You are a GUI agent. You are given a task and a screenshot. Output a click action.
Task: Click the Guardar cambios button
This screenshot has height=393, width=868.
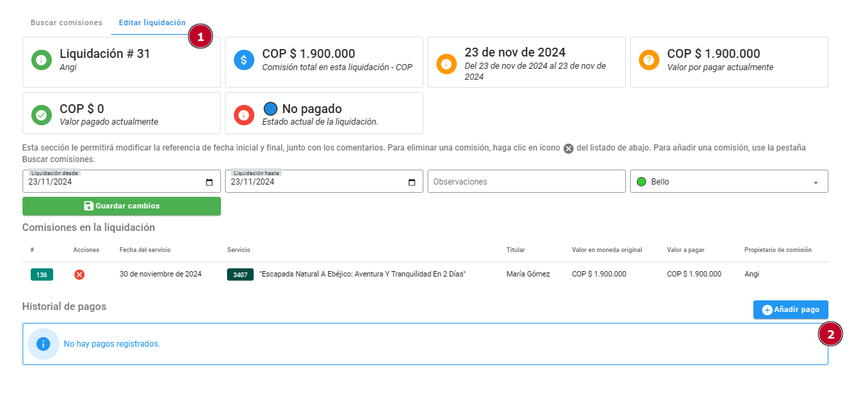tap(121, 206)
